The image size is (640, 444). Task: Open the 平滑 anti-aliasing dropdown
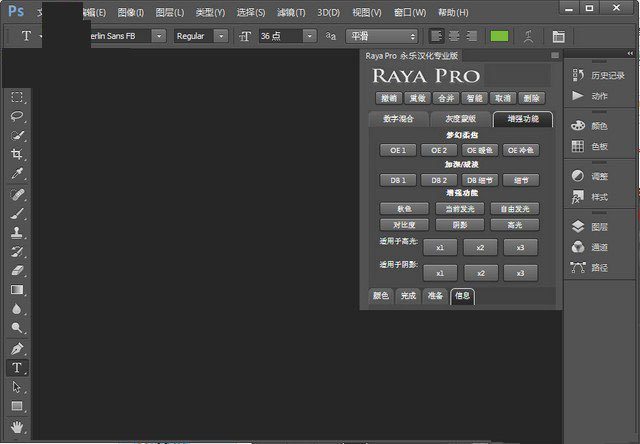click(x=382, y=36)
